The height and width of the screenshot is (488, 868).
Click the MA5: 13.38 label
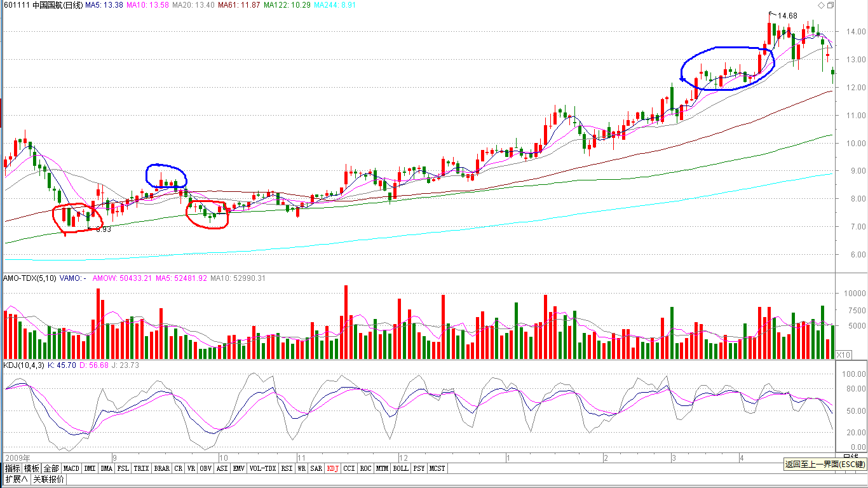[104, 5]
